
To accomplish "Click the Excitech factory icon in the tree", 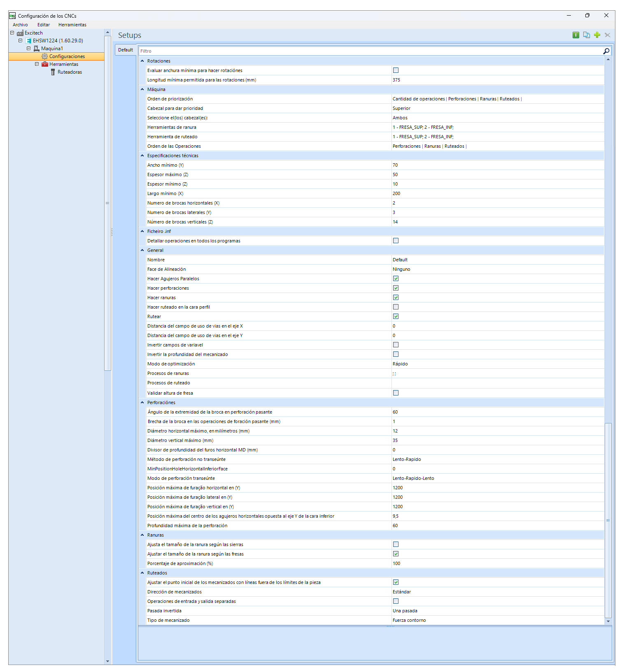I will [20, 33].
